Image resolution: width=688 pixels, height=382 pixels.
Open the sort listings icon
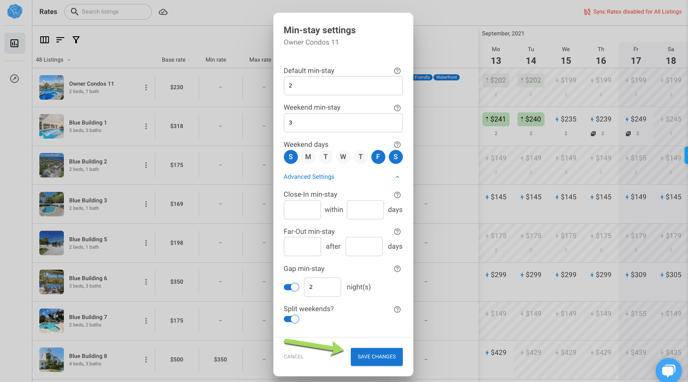pyautogui.click(x=60, y=40)
